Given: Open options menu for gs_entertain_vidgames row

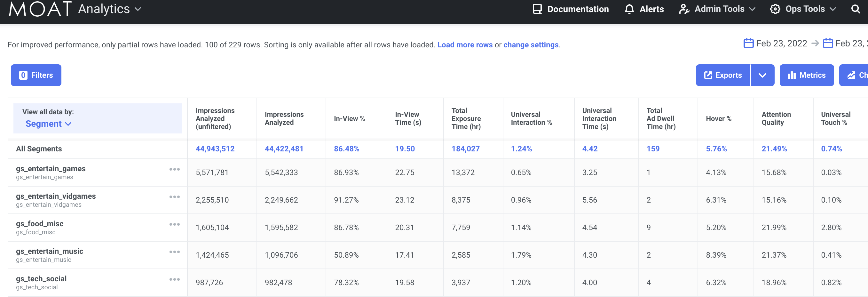Looking at the screenshot, I should [175, 197].
